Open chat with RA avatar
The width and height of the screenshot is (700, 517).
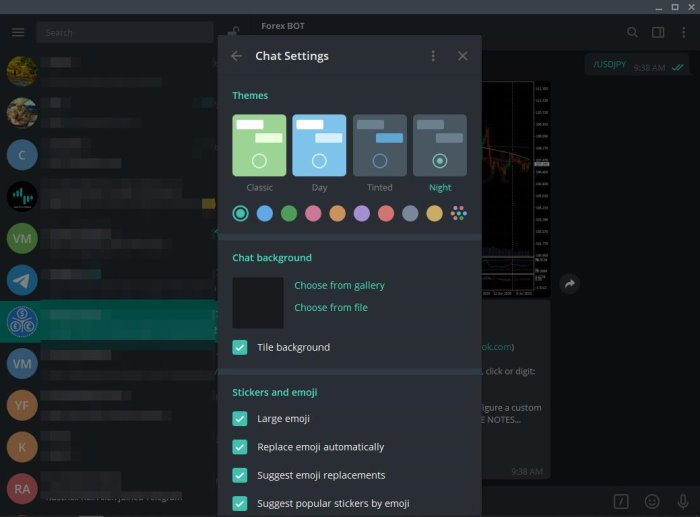[x=22, y=489]
